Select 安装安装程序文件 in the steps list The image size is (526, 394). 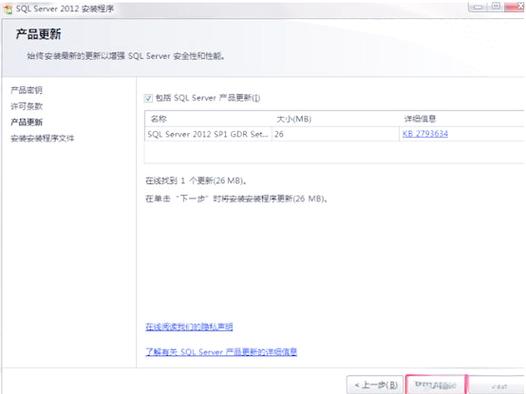click(42, 138)
